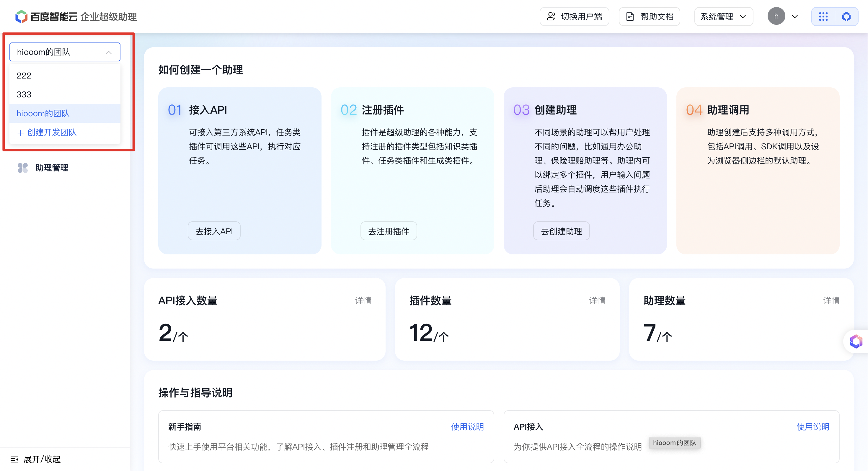Click the floating assistant icon at right edge
868x471 pixels.
click(856, 341)
